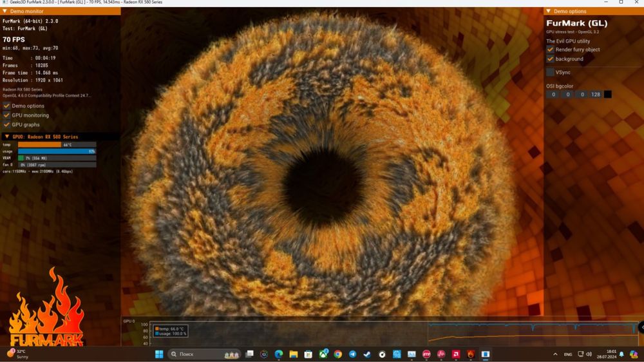The width and height of the screenshot is (644, 362).
Task: Click the GPU 0 graph legend box
Action: click(x=171, y=331)
